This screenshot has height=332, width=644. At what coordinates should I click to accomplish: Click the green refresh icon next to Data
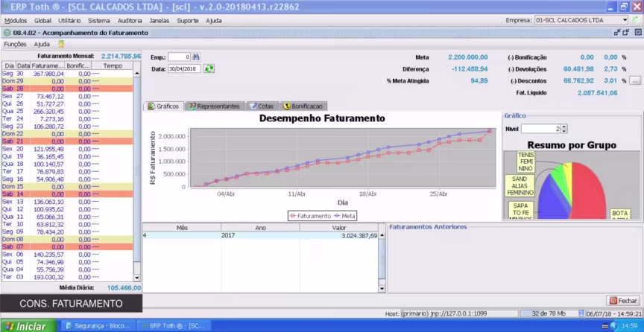(209, 68)
